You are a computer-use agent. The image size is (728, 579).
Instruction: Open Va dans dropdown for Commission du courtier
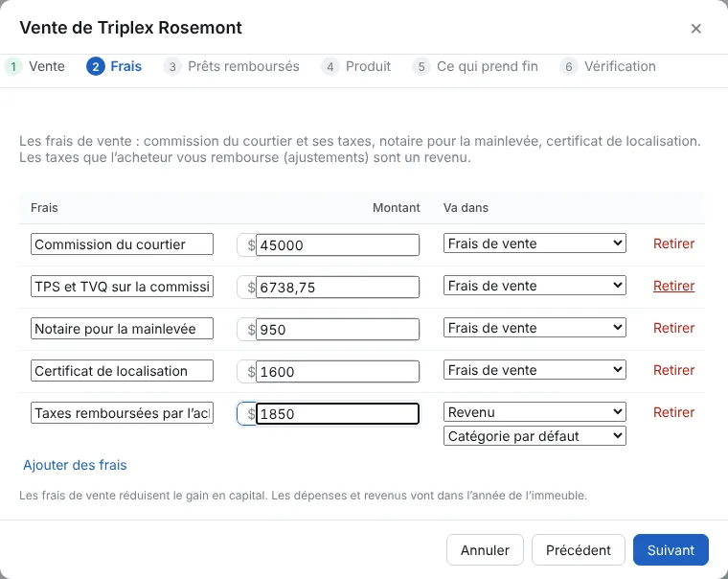click(x=535, y=243)
